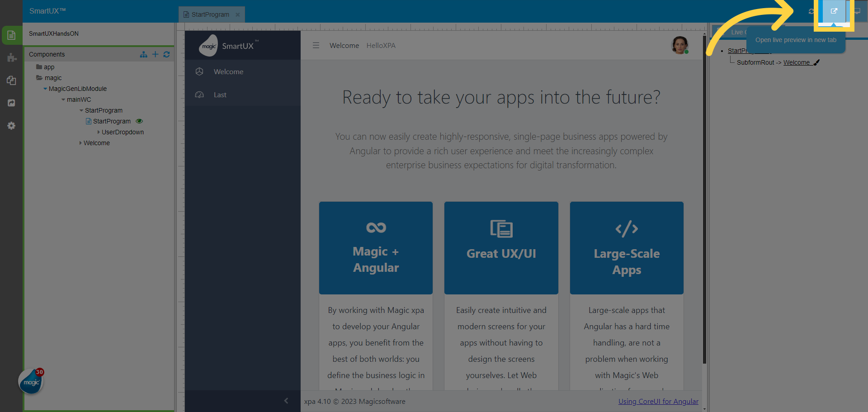Collapse the MagicGenLibModule tree node
The height and width of the screenshot is (412, 868).
[x=45, y=89]
